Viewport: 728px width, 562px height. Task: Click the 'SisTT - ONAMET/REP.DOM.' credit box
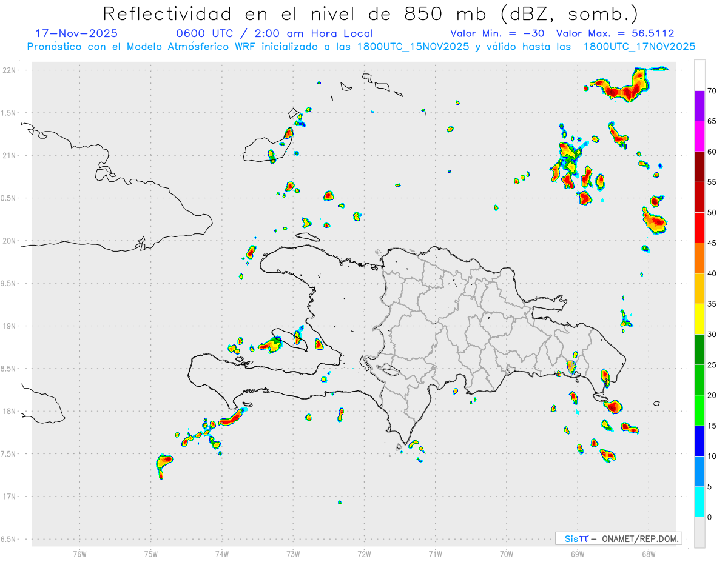click(x=618, y=538)
